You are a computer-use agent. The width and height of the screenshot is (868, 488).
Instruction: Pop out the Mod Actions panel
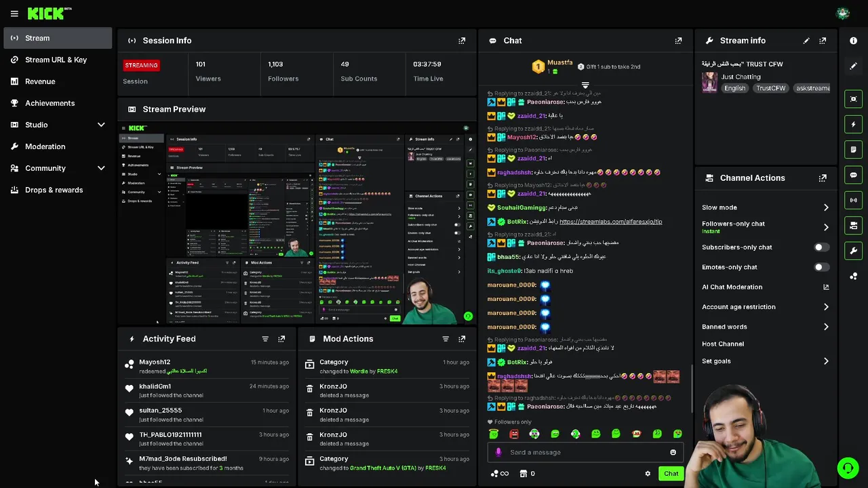[462, 339]
